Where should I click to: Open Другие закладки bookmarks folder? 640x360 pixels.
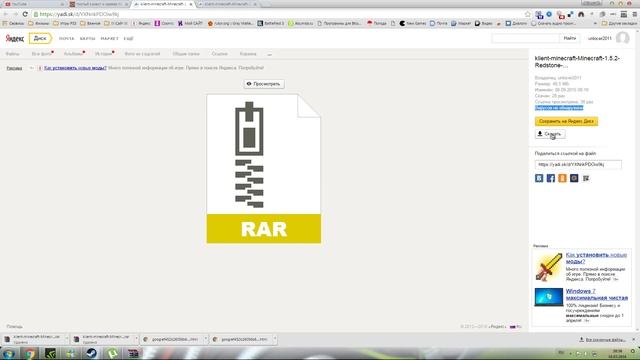(x=619, y=23)
